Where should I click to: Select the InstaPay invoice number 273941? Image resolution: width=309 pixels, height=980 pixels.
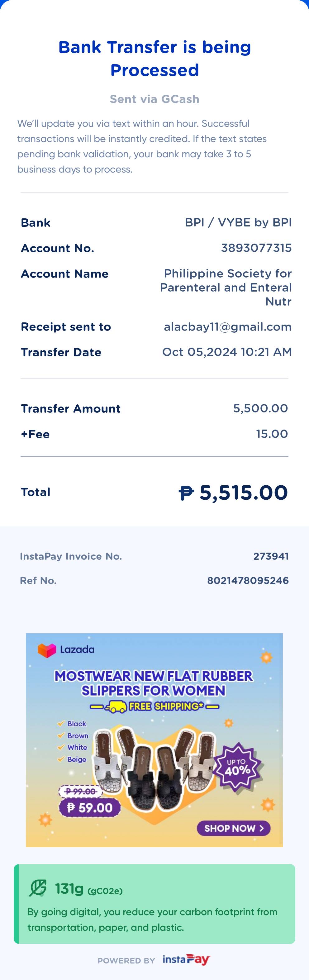point(271,556)
